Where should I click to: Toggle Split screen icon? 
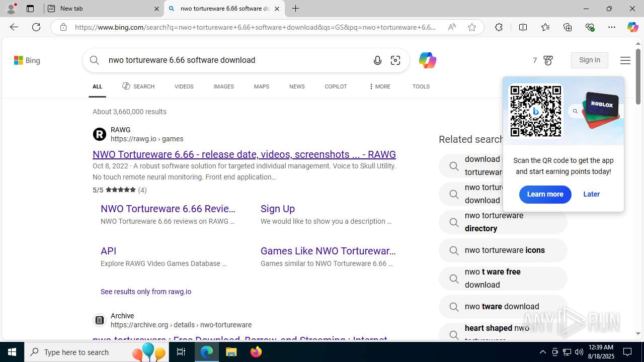coord(523,27)
